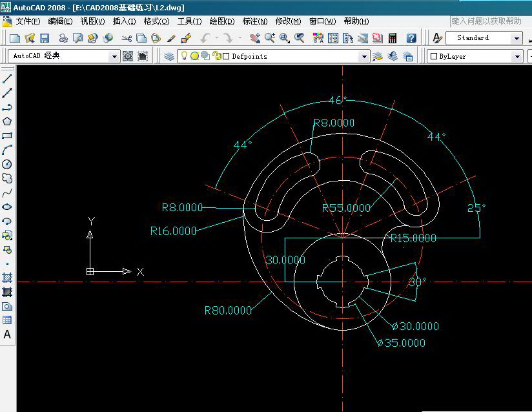Open the 格式(O) menu
The height and width of the screenshot is (412, 532).
pyautogui.click(x=156, y=21)
